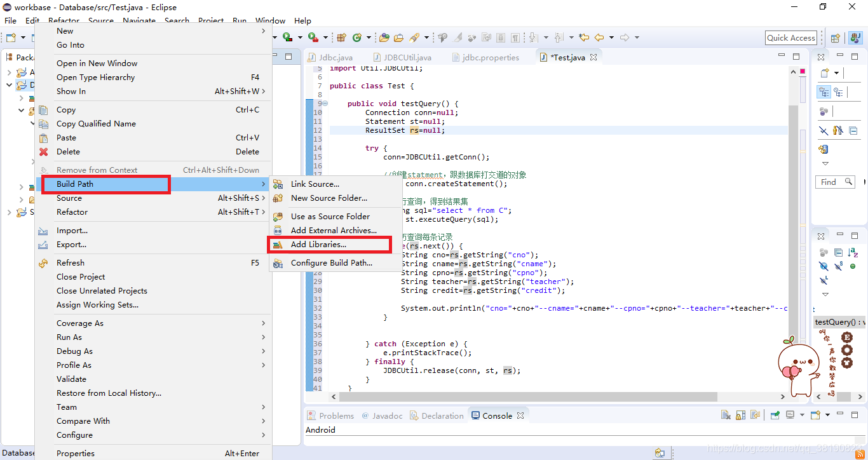Click the Hide Static Members icon in Outline
This screenshot has width=868, height=460.
839,267
